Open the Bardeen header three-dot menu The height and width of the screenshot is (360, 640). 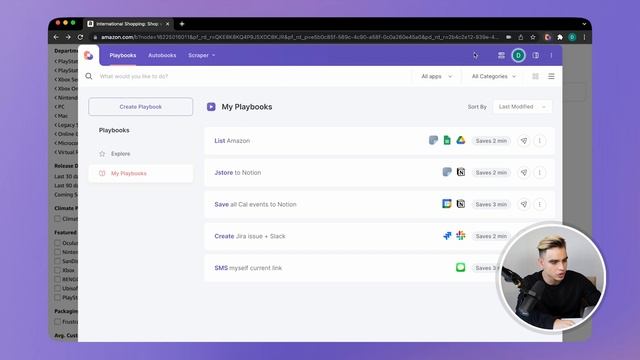pos(551,55)
